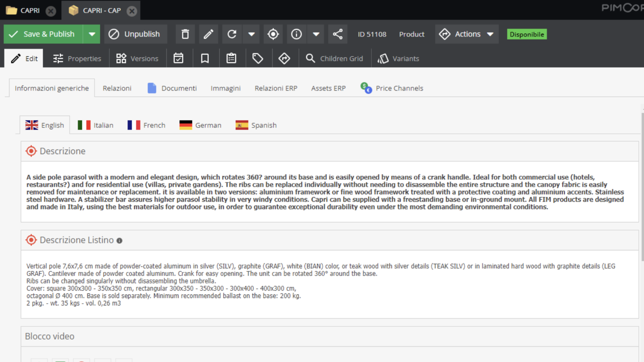The height and width of the screenshot is (362, 644).
Task: Click the Unpublish button
Action: coord(136,34)
